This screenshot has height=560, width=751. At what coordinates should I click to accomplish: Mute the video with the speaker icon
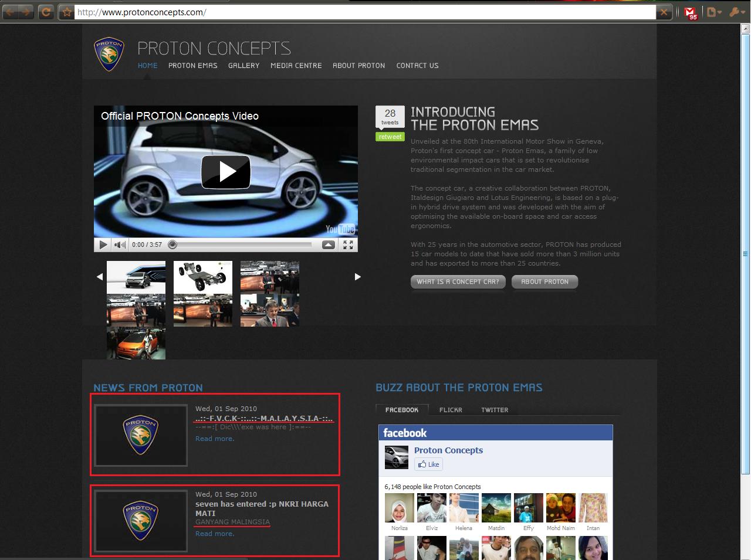pos(120,245)
